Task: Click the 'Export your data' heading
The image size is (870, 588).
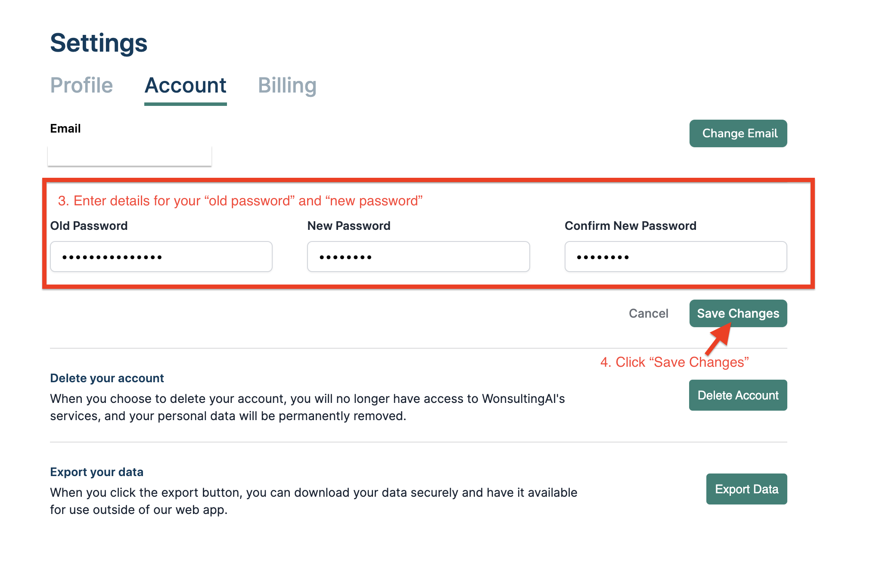Action: [x=96, y=472]
